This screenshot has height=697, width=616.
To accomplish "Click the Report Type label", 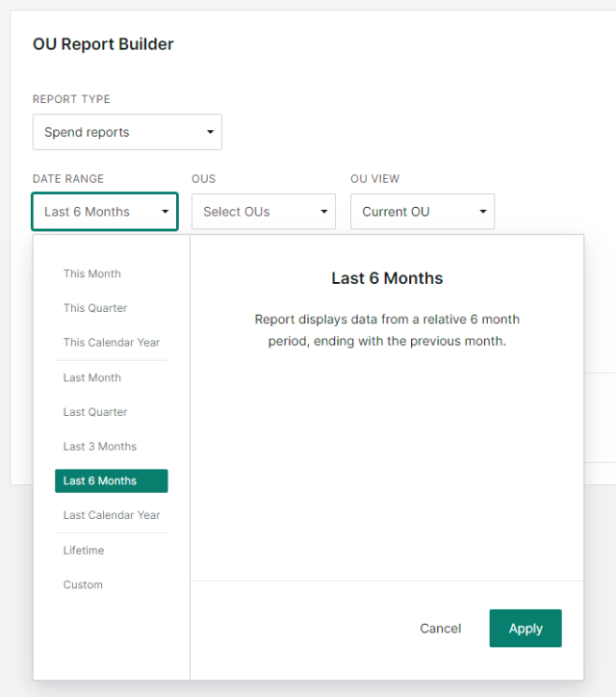I will pos(71,99).
